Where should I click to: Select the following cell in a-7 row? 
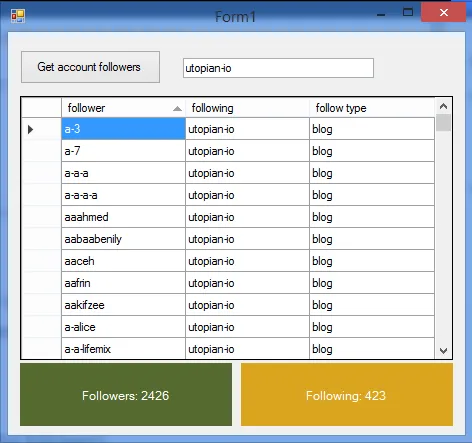point(247,151)
